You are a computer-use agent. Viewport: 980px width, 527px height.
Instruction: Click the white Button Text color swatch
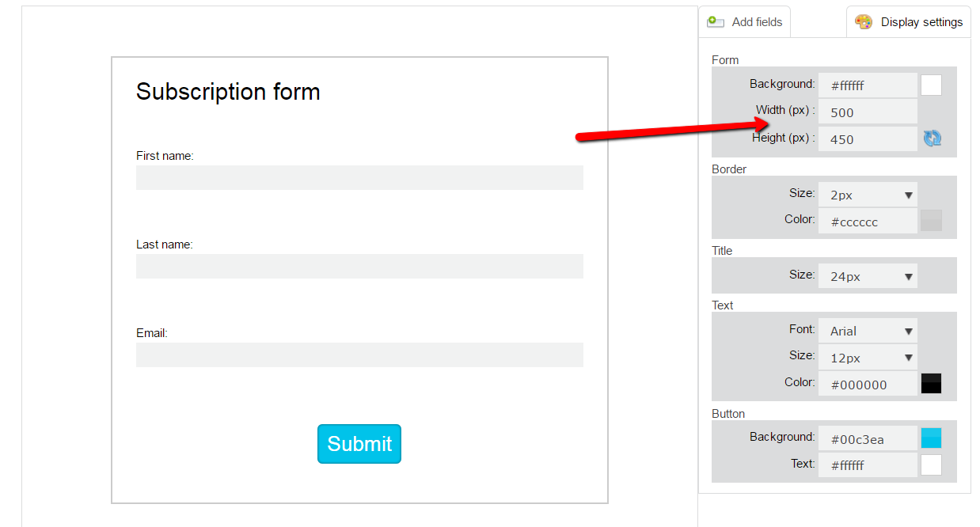(931, 464)
